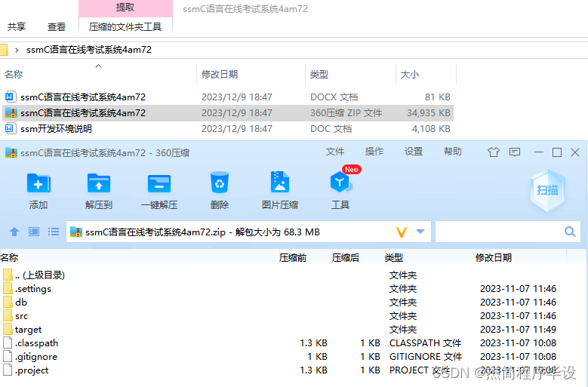Click the 34,935 KB size cell
The height and width of the screenshot is (387, 588).
pyautogui.click(x=429, y=112)
